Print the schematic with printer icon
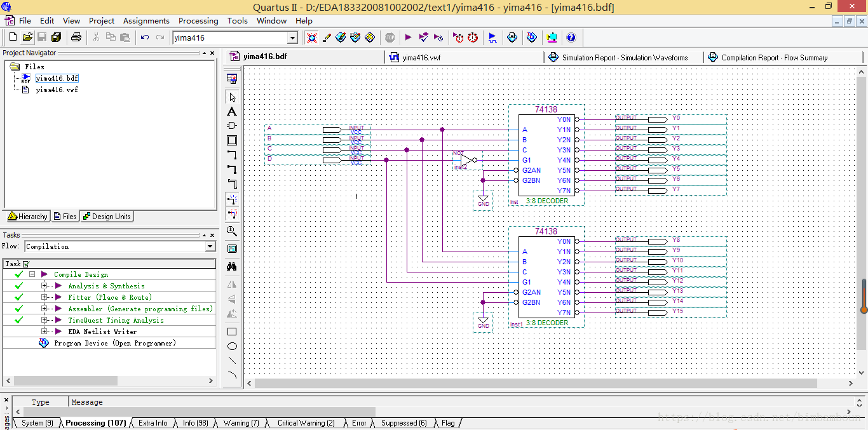Image resolution: width=868 pixels, height=430 pixels. coord(76,37)
